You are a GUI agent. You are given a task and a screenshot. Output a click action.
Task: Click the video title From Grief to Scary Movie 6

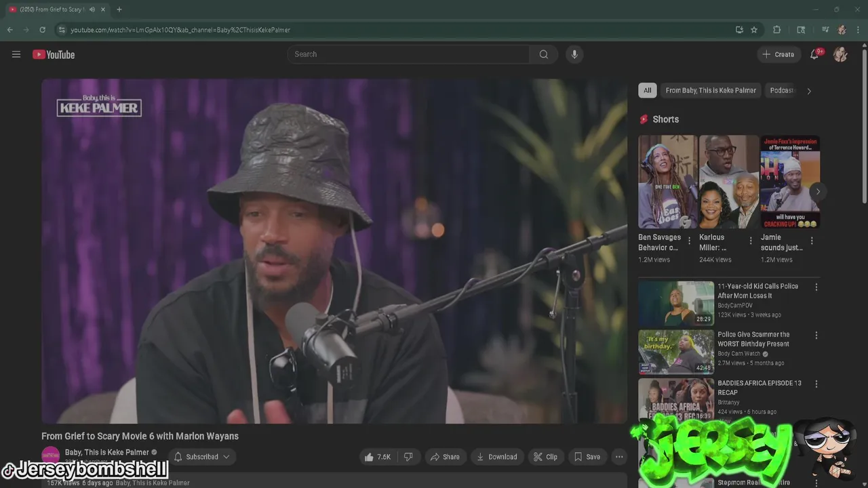(140, 436)
